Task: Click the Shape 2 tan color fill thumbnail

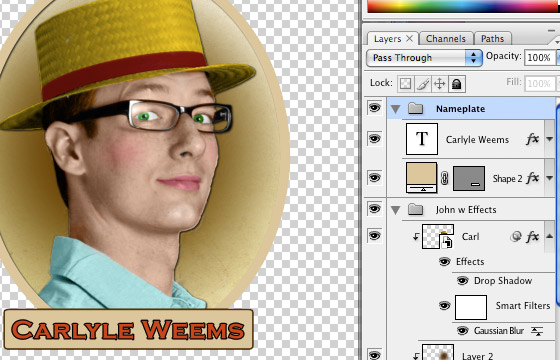Action: pos(421,178)
